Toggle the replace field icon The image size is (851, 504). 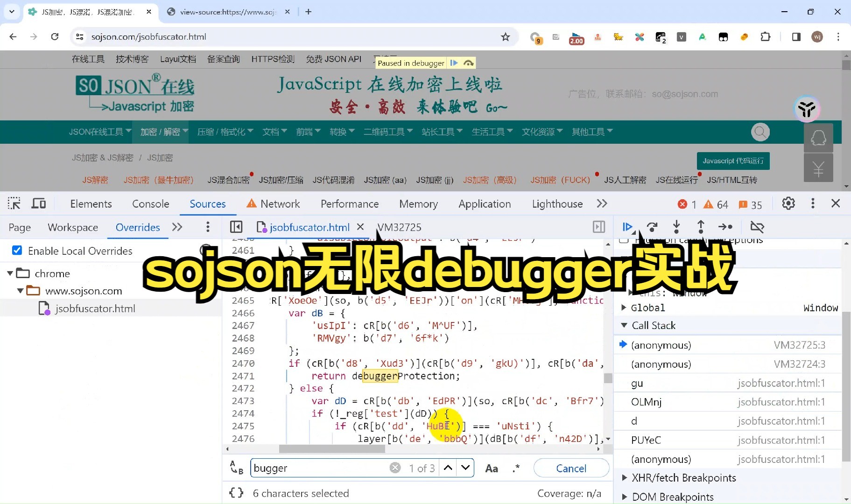[x=237, y=468]
